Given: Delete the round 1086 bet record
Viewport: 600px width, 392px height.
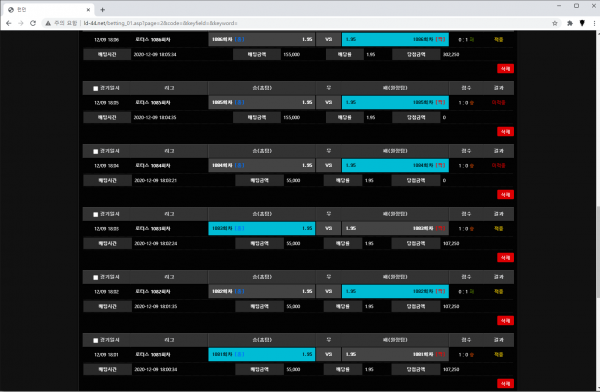Looking at the screenshot, I should click(x=505, y=69).
